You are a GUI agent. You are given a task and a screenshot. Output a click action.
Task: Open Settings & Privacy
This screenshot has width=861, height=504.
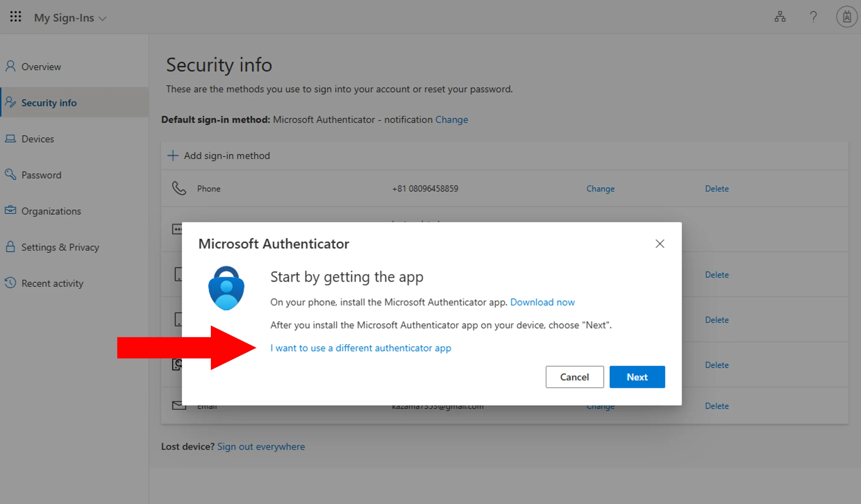[60, 247]
